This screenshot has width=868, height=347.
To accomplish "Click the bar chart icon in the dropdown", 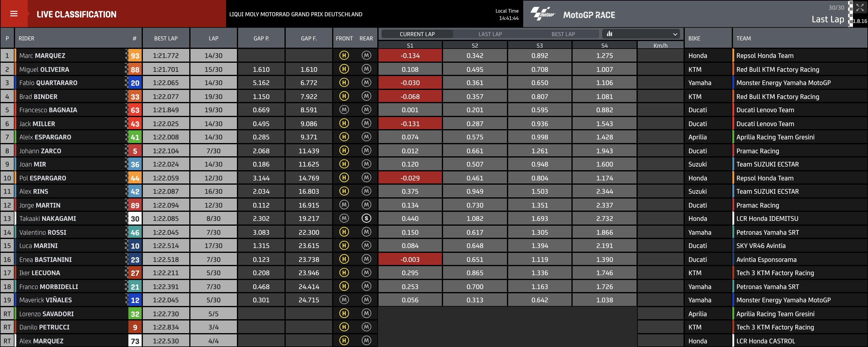I will coord(609,34).
